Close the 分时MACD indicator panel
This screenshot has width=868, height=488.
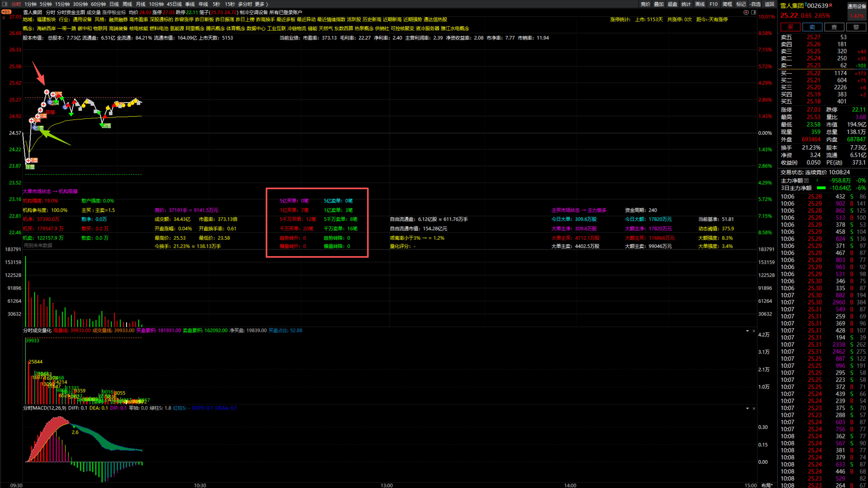[754, 408]
